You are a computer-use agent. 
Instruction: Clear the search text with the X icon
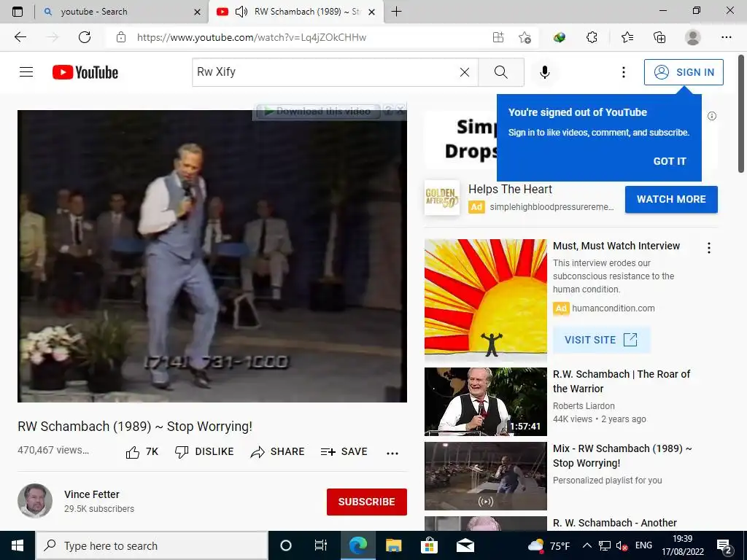point(465,72)
